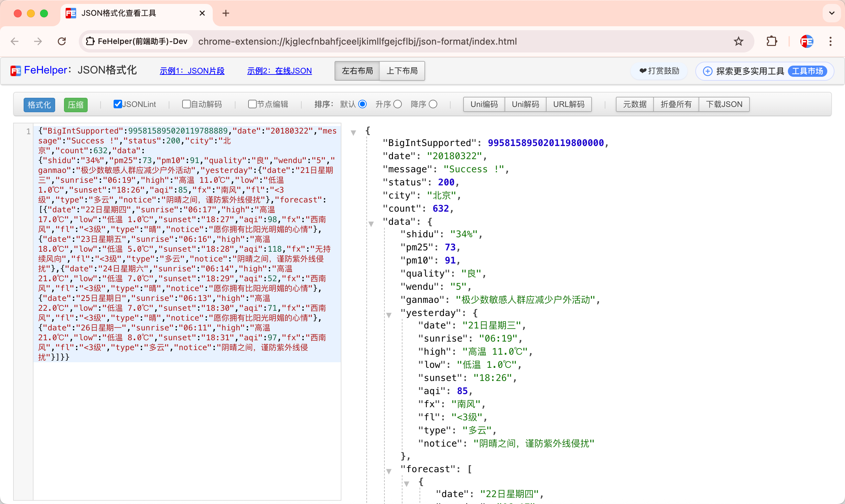This screenshot has width=845, height=504.
Task: Click the "wendu" value "5"
Action: click(x=458, y=287)
